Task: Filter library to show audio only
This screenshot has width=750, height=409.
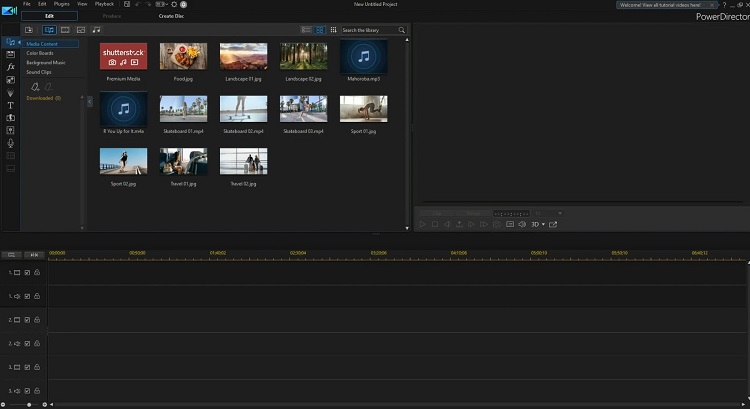Action: click(x=97, y=31)
